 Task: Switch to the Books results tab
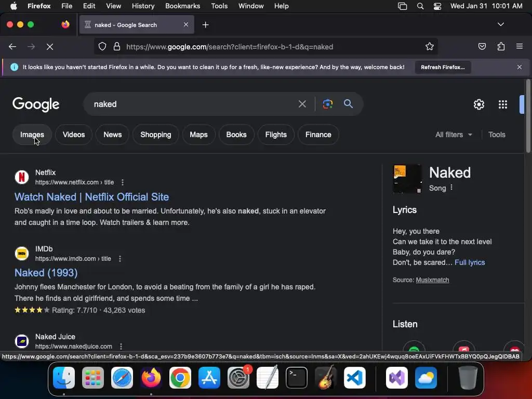(236, 135)
